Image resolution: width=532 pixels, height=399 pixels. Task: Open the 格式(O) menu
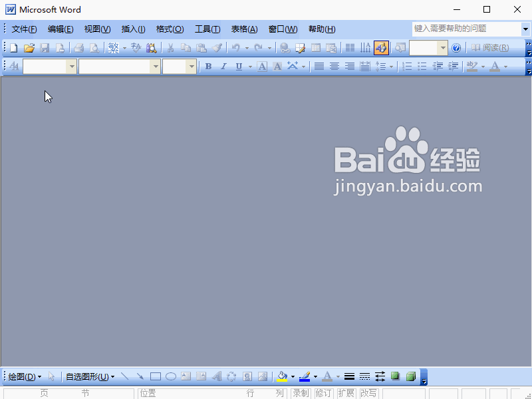[170, 29]
